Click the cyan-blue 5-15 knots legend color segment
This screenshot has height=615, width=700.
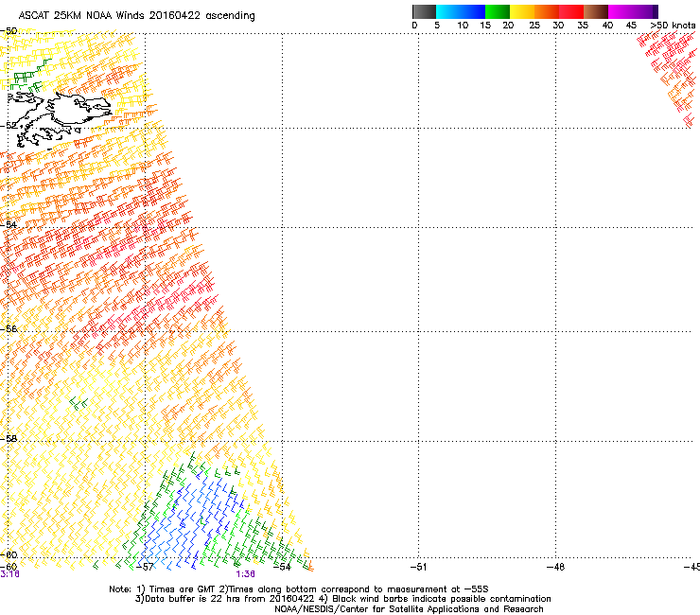(461, 11)
